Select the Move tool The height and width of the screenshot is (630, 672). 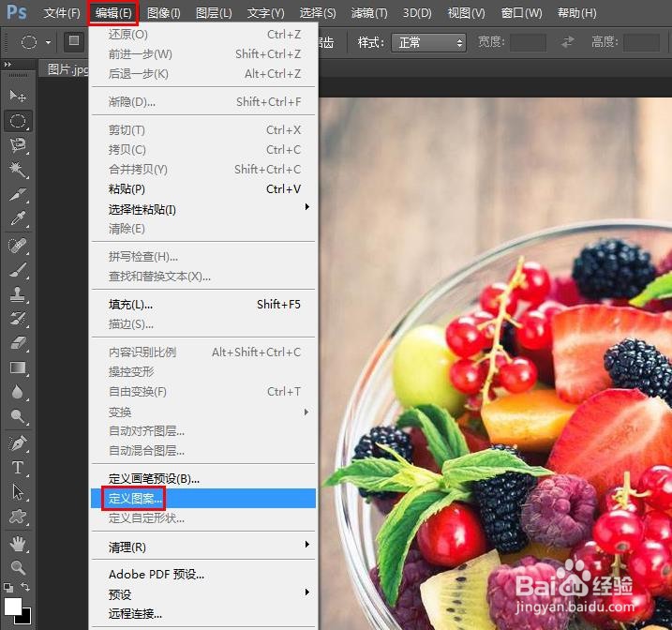tap(18, 96)
